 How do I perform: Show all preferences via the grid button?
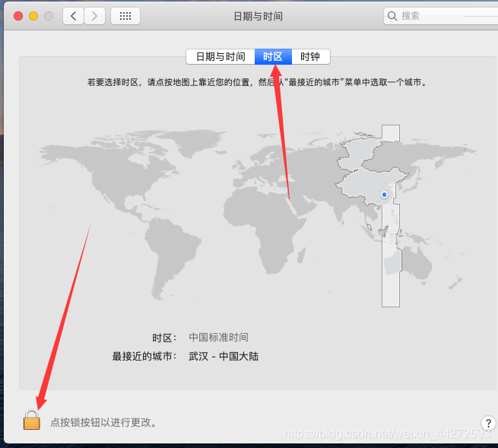125,16
